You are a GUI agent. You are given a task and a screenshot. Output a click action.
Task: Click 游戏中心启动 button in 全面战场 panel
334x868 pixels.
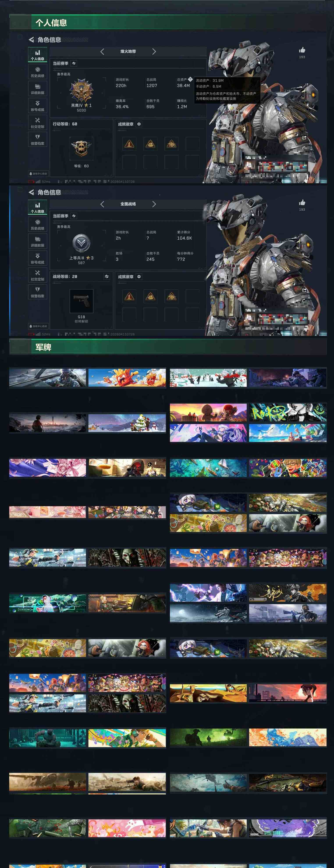pos(38,326)
